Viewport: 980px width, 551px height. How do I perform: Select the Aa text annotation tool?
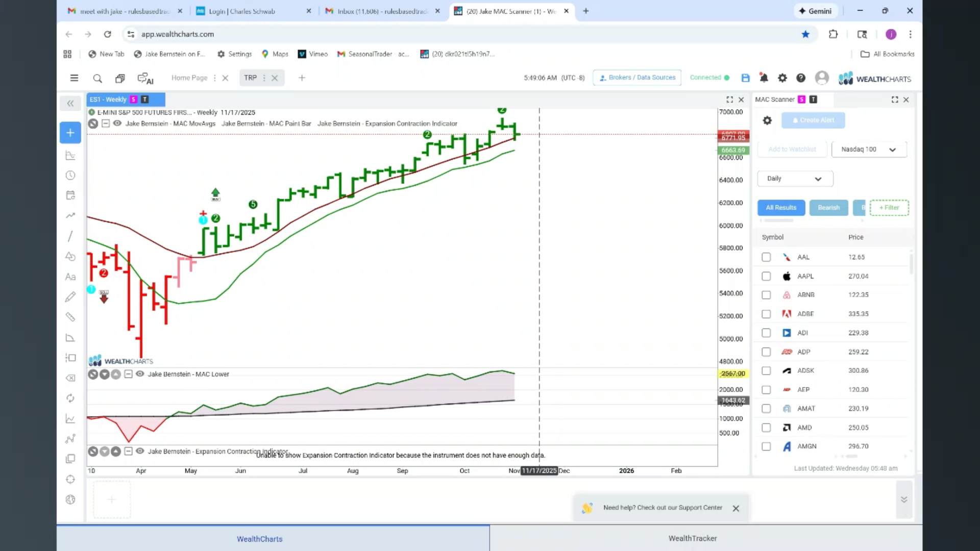coord(70,277)
